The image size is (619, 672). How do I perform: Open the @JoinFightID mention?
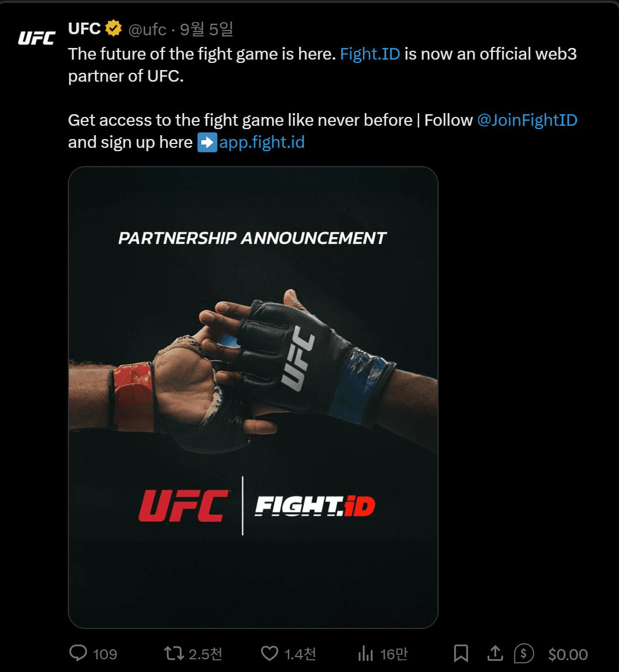pos(527,120)
